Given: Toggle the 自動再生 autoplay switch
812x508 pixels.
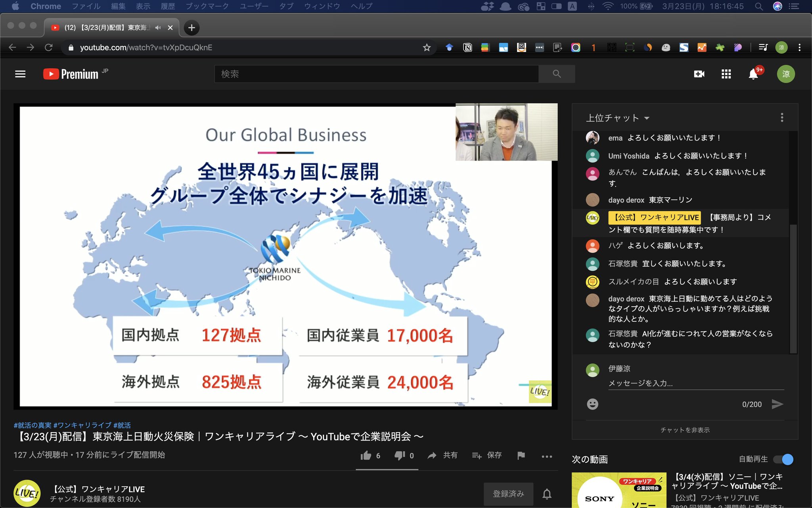Looking at the screenshot, I should pyautogui.click(x=783, y=459).
